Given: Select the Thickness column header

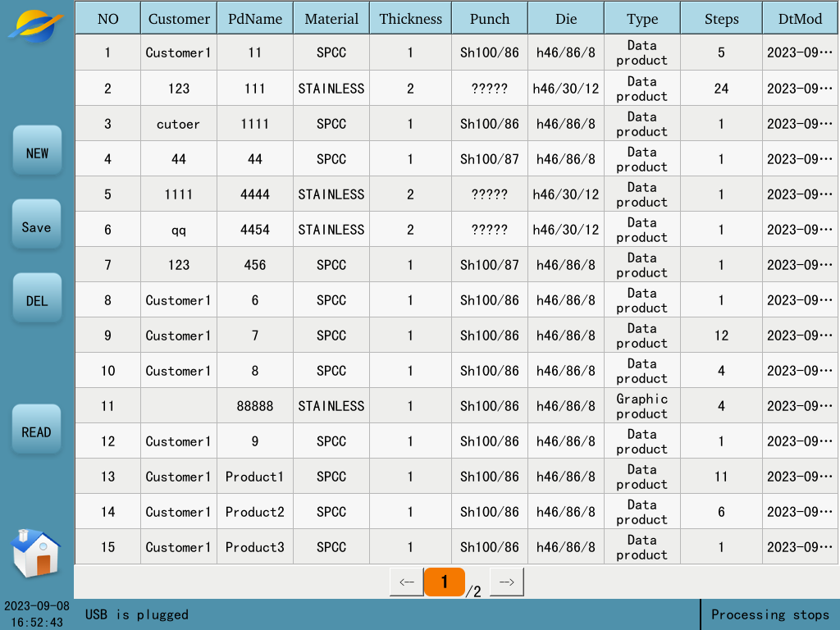Looking at the screenshot, I should [410, 19].
